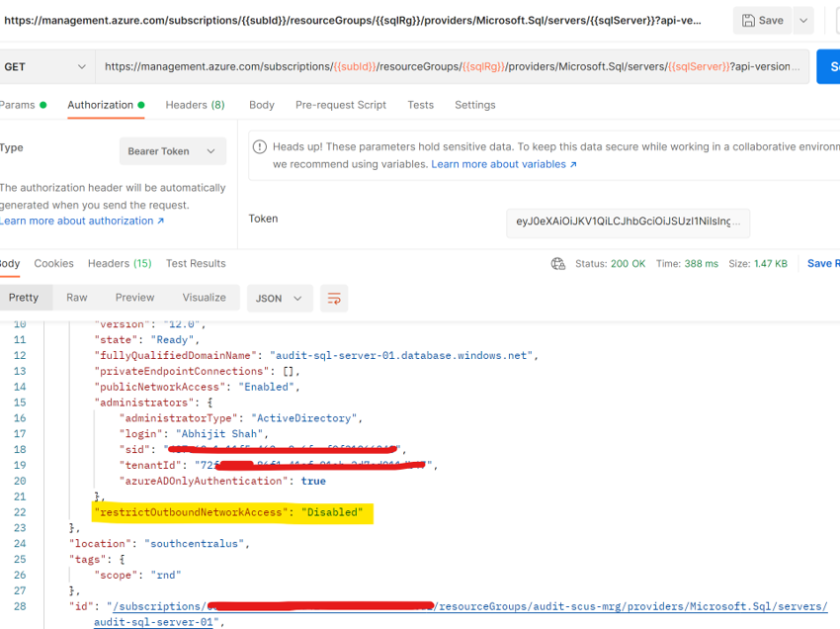Image resolution: width=840 pixels, height=629 pixels.
Task: Click the "rnd" scope value
Action: 166,575
